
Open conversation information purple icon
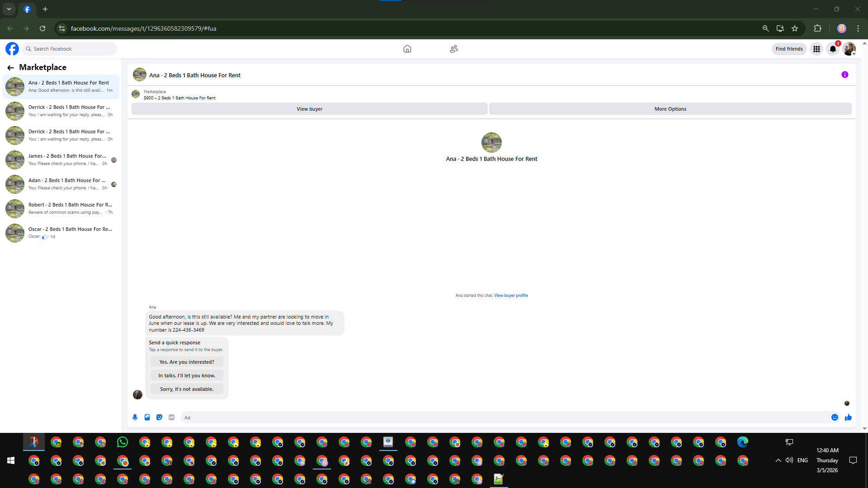point(845,75)
